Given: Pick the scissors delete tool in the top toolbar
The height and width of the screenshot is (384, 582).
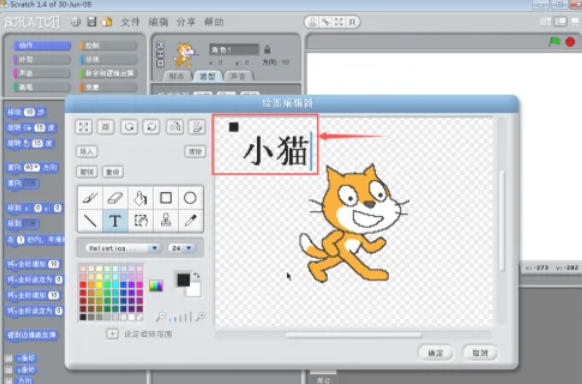Looking at the screenshot, I should click(x=326, y=22).
